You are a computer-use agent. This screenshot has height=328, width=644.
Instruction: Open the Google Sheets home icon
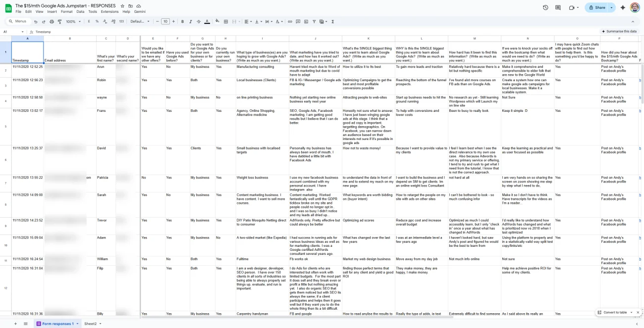tap(8, 8)
